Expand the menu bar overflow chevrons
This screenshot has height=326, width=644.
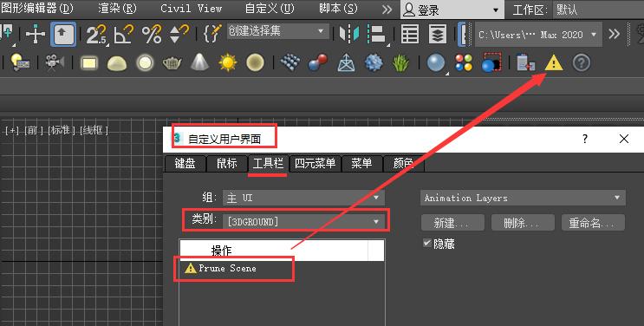tap(387, 10)
